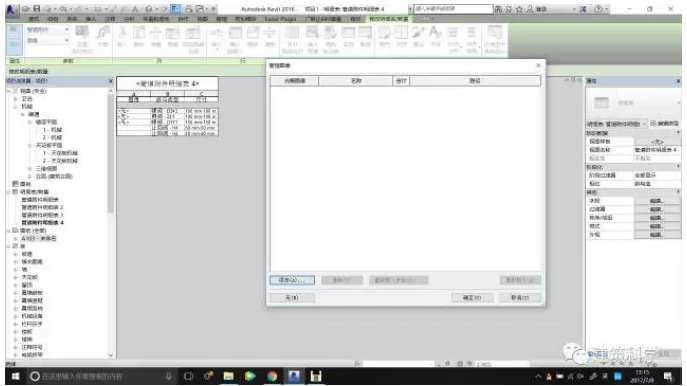Open the second parameter dropdown on the ribbon
Image resolution: width=687 pixels, height=386 pixels.
click(67, 40)
